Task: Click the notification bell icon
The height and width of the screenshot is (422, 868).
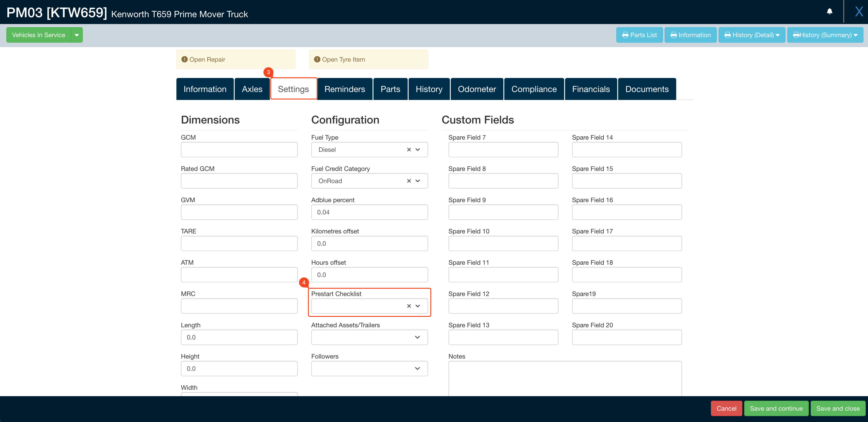Action: point(829,11)
